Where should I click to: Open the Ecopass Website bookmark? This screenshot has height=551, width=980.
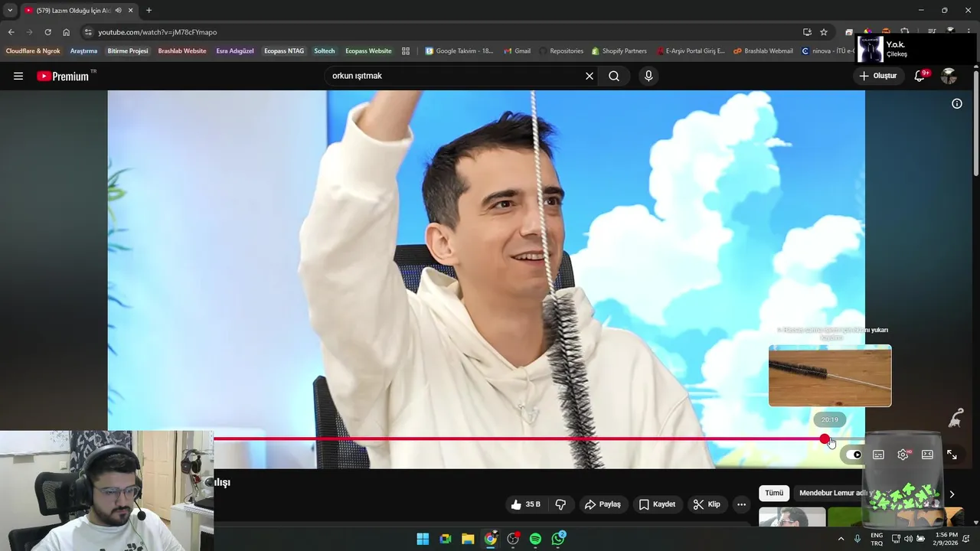coord(368,51)
